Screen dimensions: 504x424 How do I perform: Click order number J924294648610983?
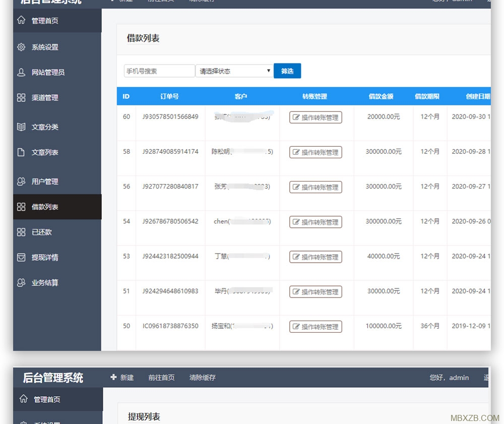[x=170, y=291]
